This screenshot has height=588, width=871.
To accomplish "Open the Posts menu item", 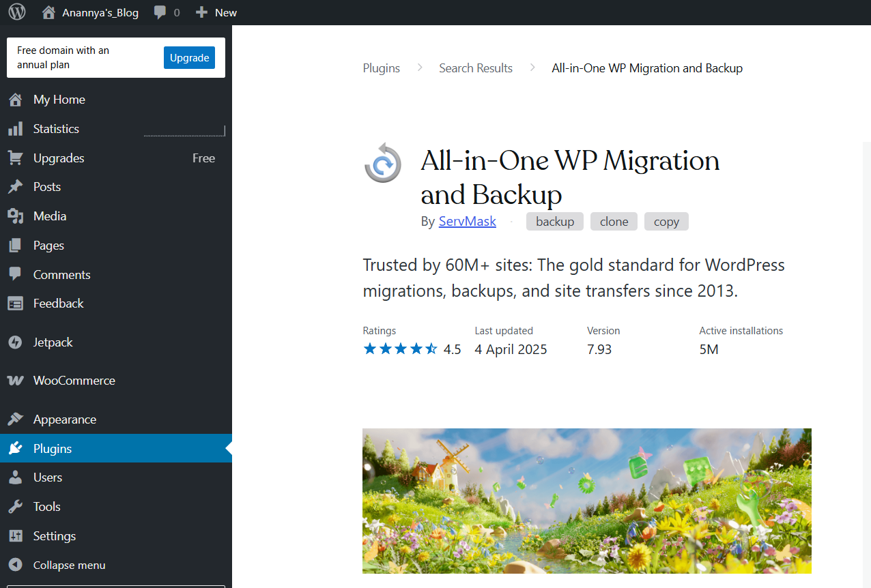I will coord(47,187).
